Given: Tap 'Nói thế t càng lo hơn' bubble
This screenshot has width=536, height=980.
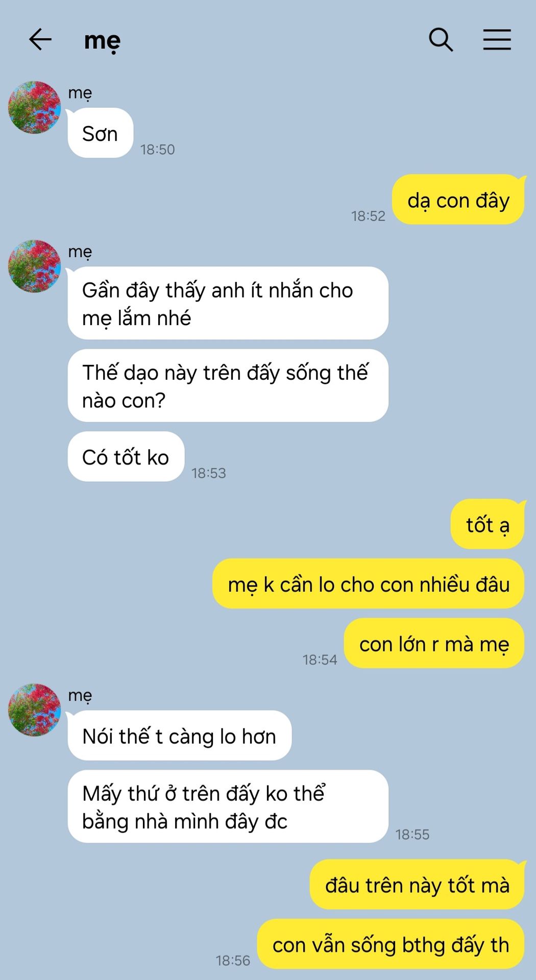Looking at the screenshot, I should pyautogui.click(x=180, y=736).
